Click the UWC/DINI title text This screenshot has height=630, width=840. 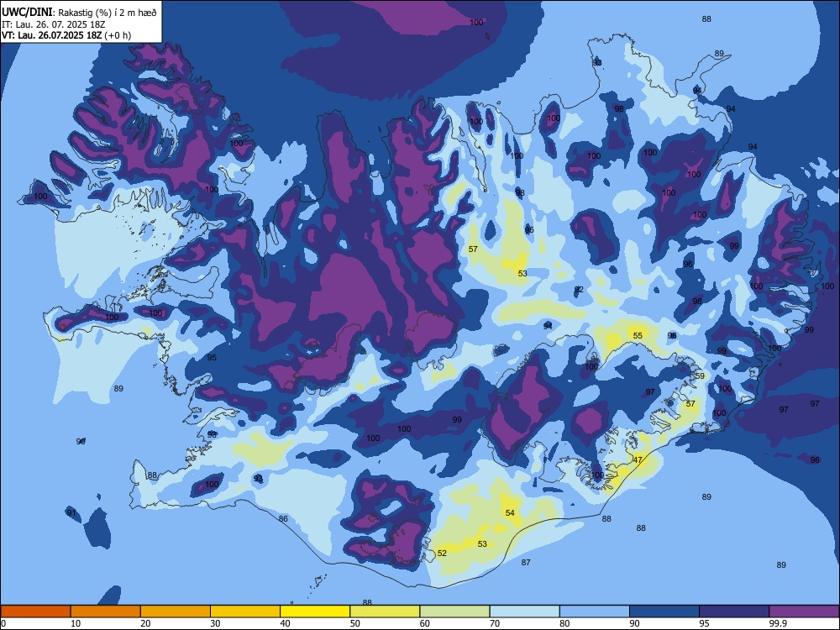pyautogui.click(x=27, y=12)
